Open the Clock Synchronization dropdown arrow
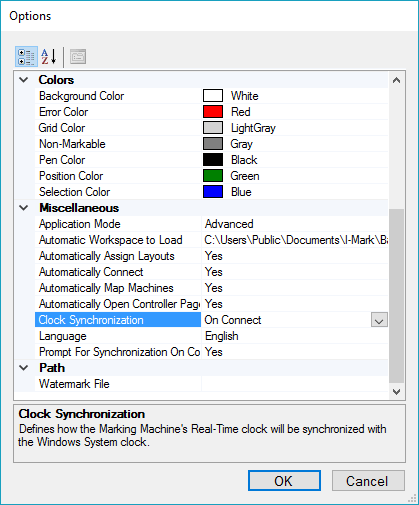 [379, 320]
